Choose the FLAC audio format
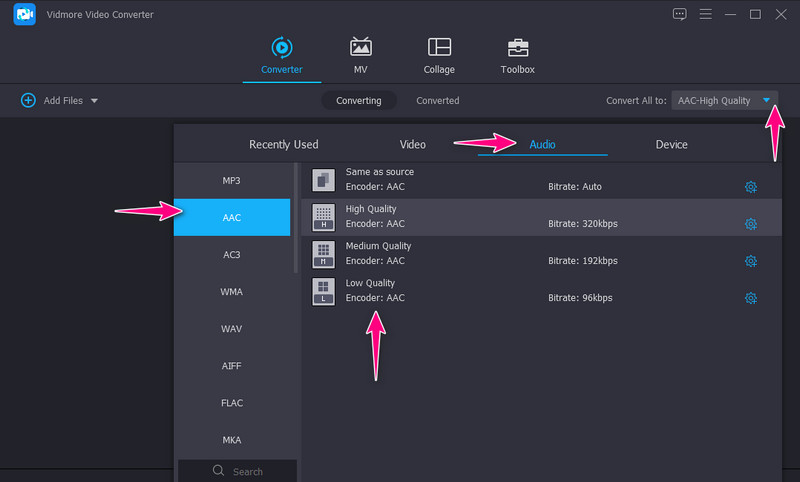Viewport: 800px width, 482px height. 231,403
